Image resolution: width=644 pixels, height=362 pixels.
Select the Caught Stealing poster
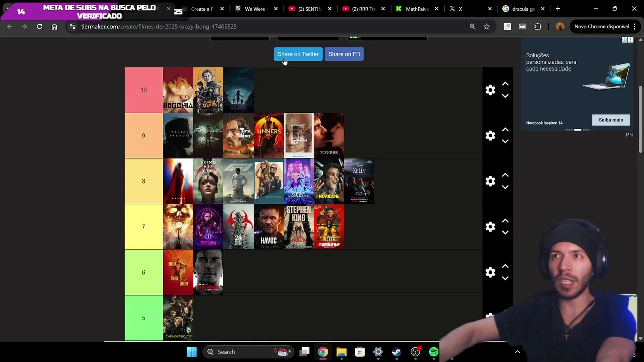point(208,90)
